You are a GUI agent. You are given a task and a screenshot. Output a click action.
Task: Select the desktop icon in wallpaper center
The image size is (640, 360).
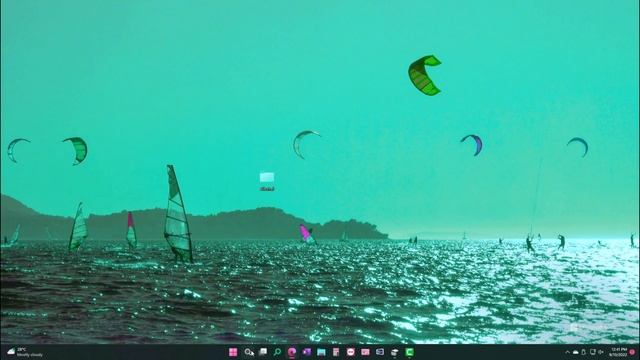pos(267,182)
